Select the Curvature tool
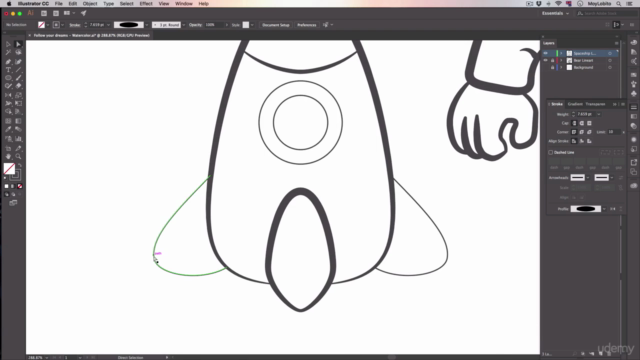Screen dimensions: 640x360 pos(18,62)
